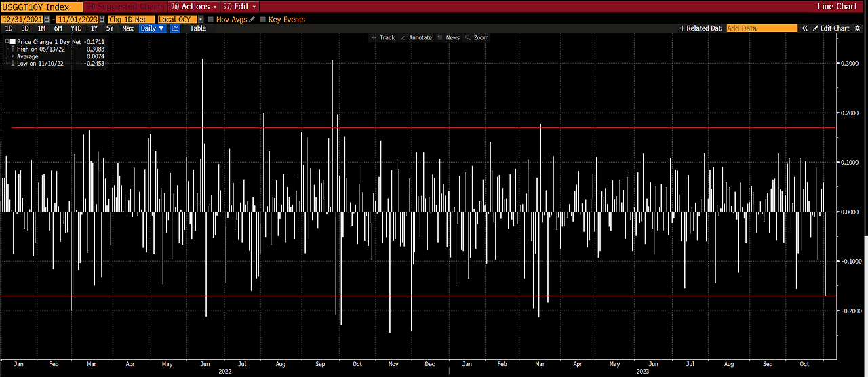Image resolution: width=868 pixels, height=377 pixels.
Task: Select the Max time range
Action: pyautogui.click(x=127, y=28)
